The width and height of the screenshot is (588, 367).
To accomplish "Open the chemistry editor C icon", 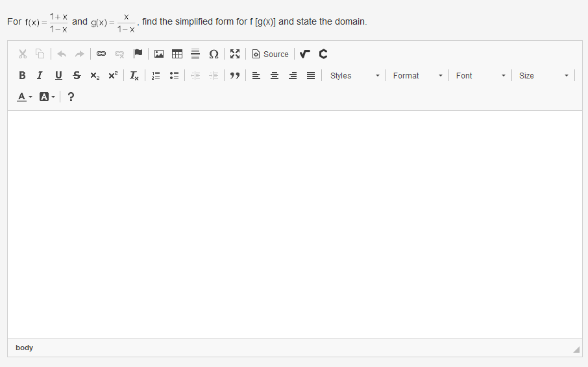I will [323, 54].
